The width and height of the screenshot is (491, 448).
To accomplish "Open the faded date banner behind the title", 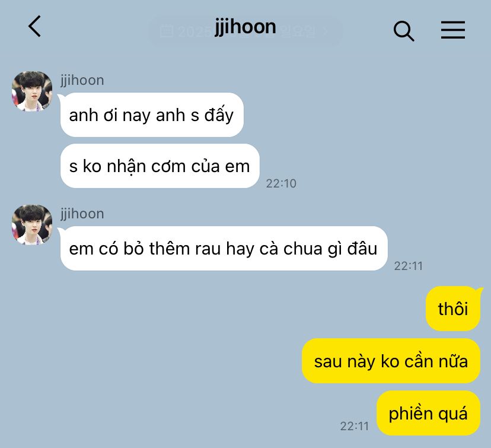I will click(x=245, y=31).
